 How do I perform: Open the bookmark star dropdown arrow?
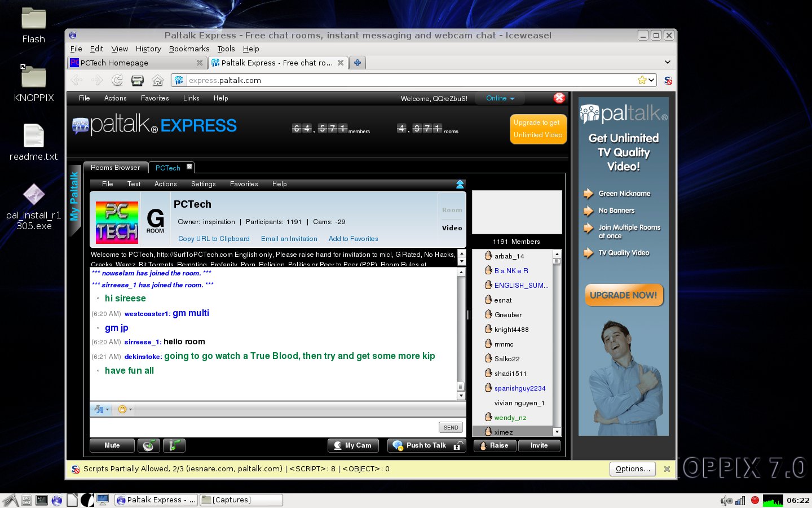[651, 80]
